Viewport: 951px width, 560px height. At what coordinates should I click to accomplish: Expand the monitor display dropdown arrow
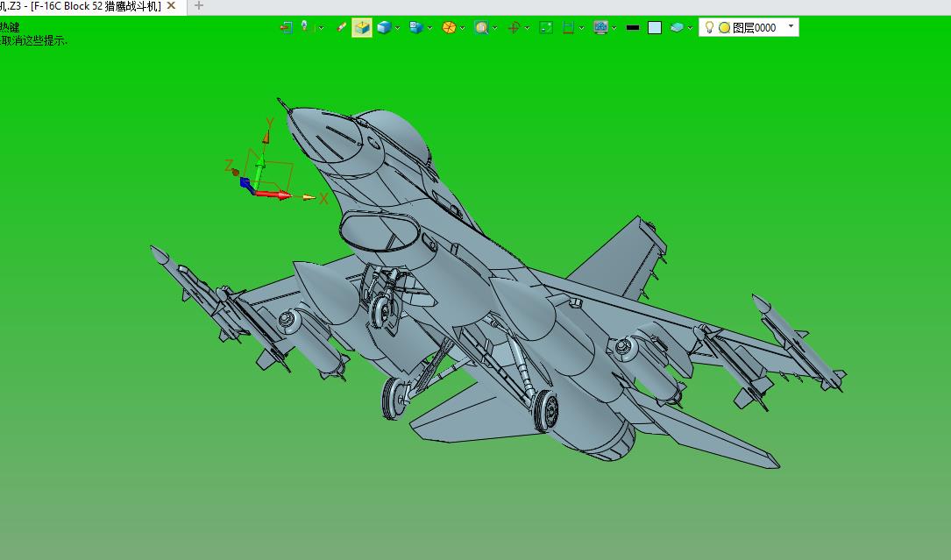click(614, 28)
